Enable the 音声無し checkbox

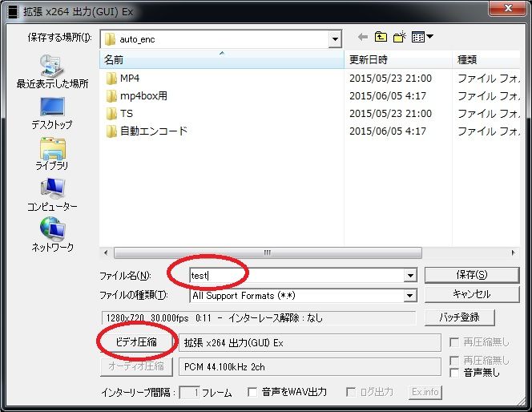point(454,373)
